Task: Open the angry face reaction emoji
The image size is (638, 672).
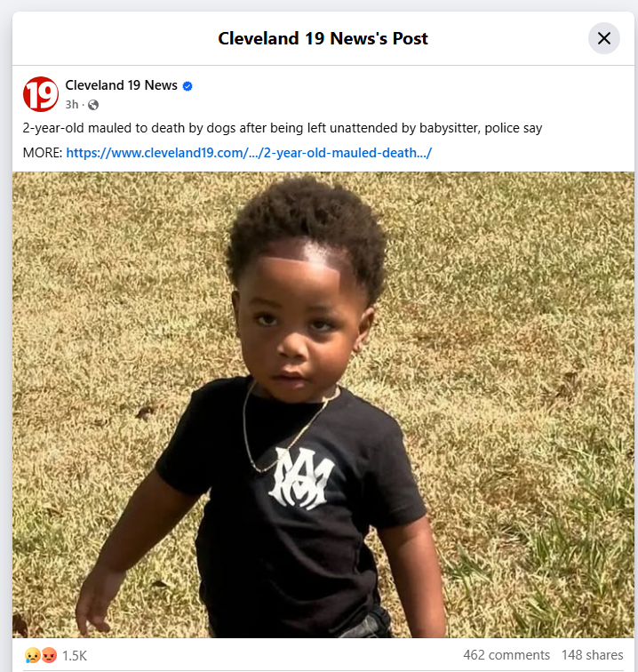Action: coord(49,655)
